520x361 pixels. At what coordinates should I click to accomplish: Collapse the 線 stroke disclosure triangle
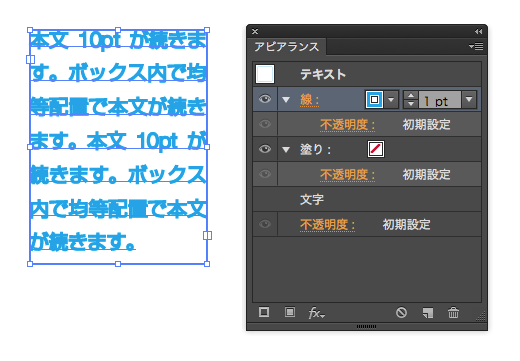click(286, 100)
